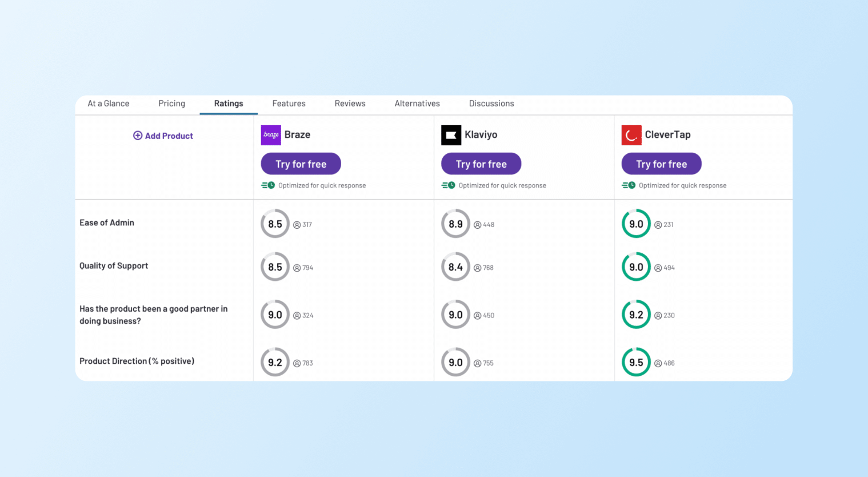This screenshot has height=477, width=868.
Task: Click reviewer icon next to CleverTap's 486 count
Action: pos(658,363)
